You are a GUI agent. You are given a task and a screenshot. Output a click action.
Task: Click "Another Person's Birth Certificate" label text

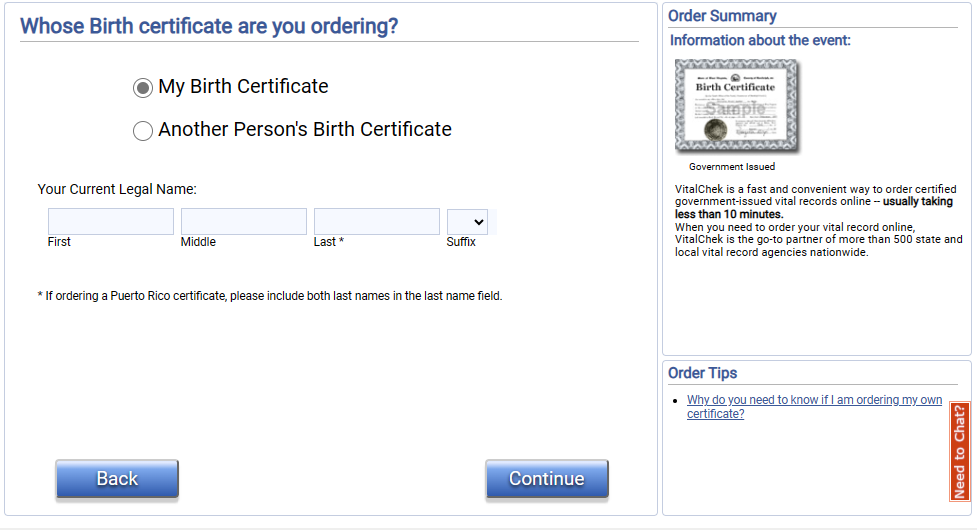pos(305,129)
